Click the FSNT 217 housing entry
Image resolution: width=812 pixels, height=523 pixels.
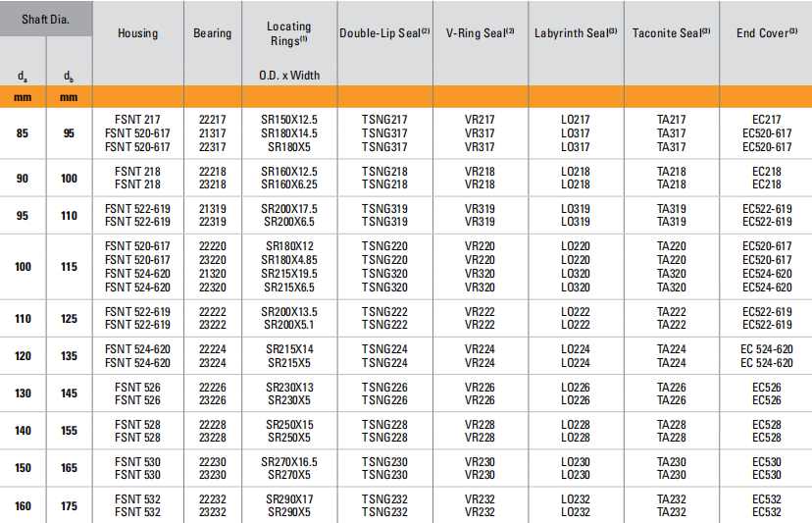click(x=137, y=120)
